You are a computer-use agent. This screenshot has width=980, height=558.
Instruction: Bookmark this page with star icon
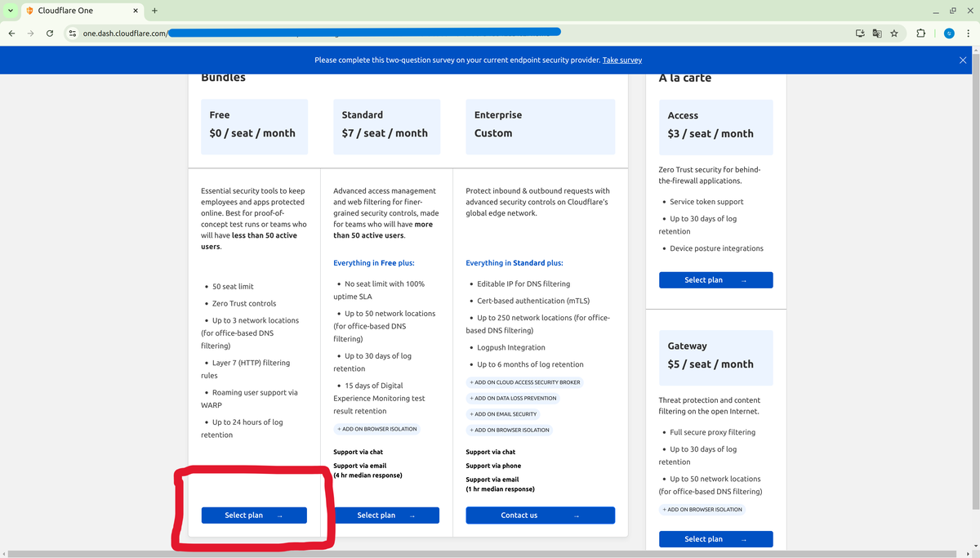tap(894, 33)
